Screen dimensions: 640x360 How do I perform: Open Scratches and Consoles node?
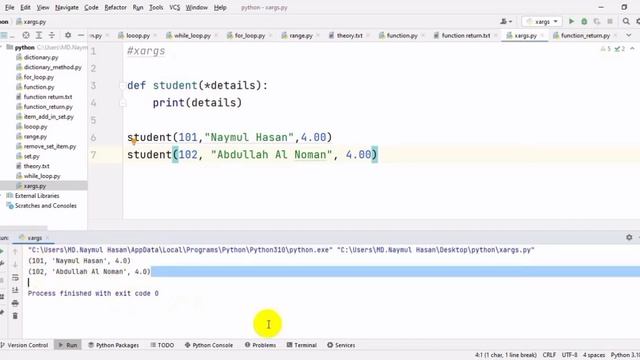(x=45, y=206)
